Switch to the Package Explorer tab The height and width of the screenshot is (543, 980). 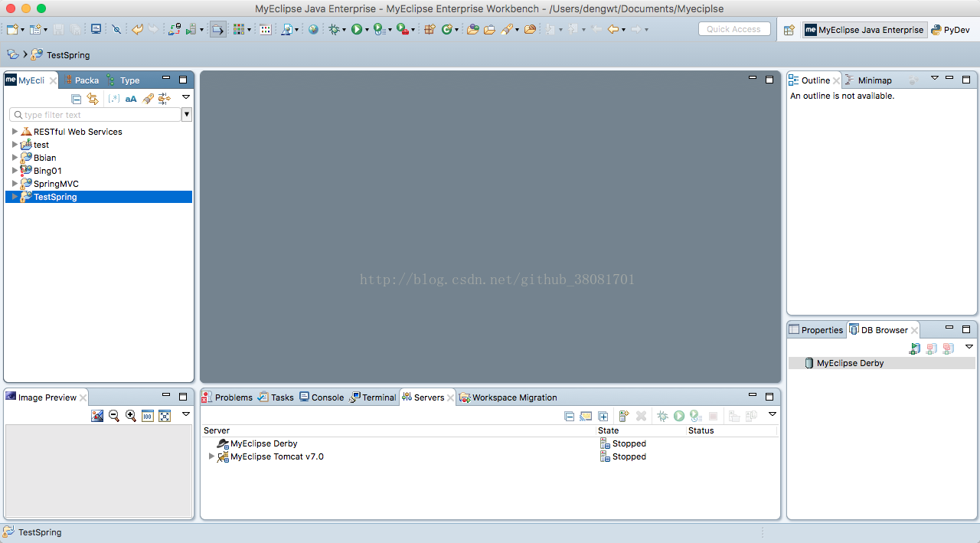[82, 80]
